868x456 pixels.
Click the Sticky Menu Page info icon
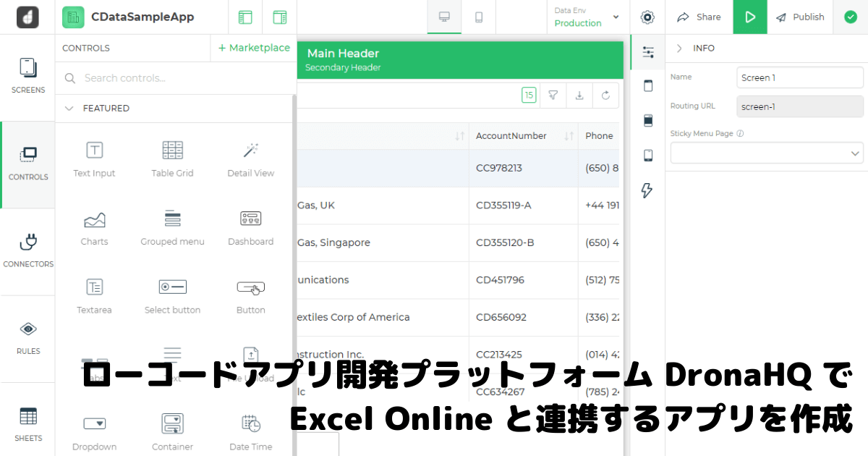click(740, 134)
